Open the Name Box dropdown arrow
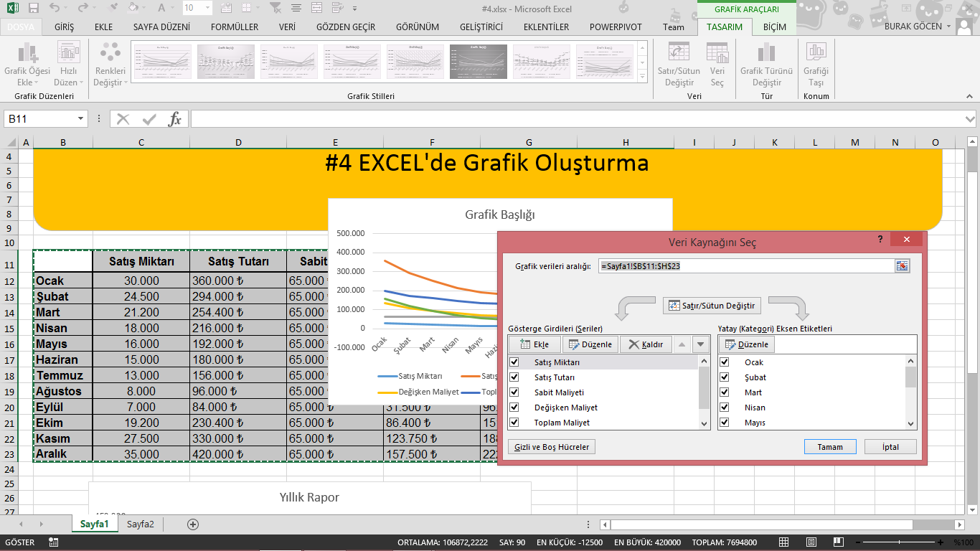 (x=80, y=119)
